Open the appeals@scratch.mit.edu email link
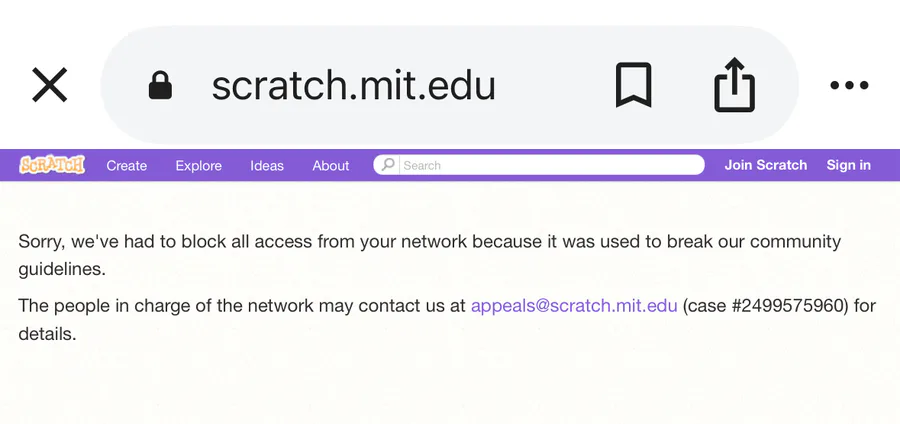The width and height of the screenshot is (900, 424). (x=574, y=305)
